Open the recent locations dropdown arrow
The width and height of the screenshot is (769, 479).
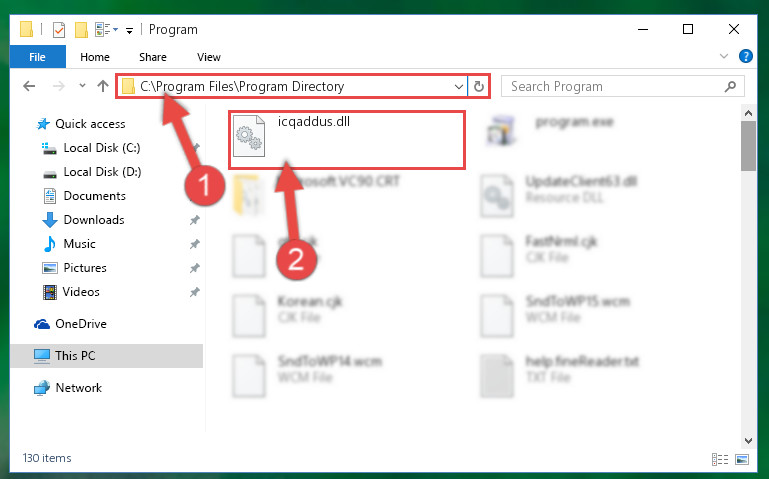[x=82, y=86]
